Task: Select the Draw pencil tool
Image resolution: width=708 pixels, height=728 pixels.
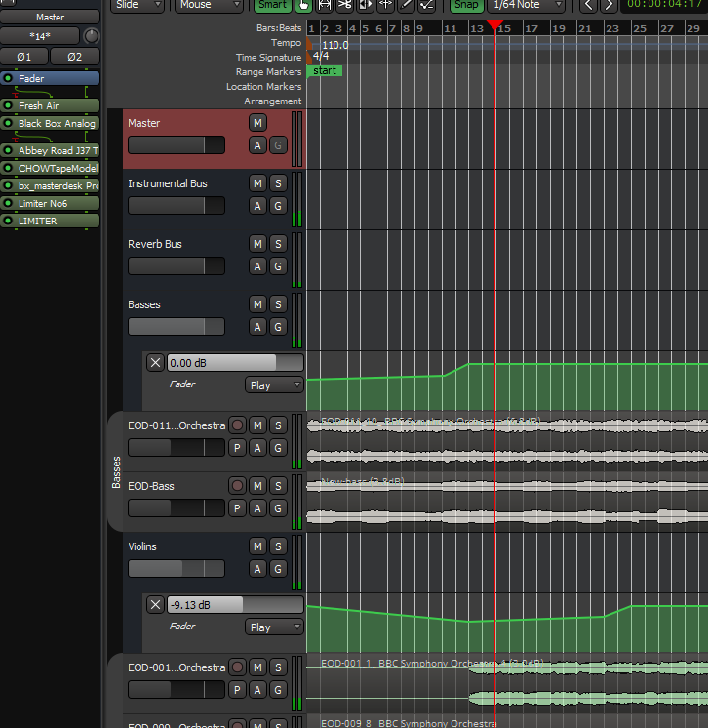Action: [x=406, y=4]
